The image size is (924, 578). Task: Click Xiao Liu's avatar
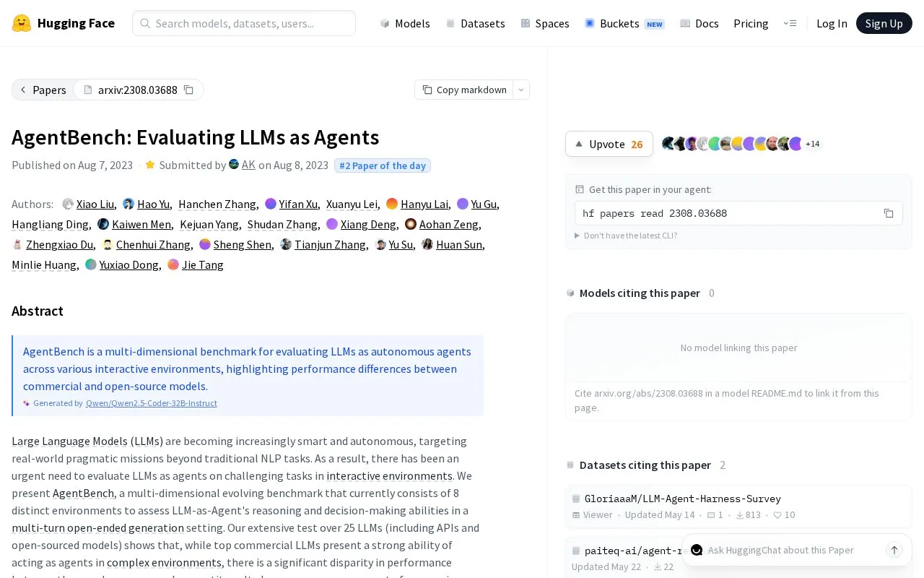point(68,204)
